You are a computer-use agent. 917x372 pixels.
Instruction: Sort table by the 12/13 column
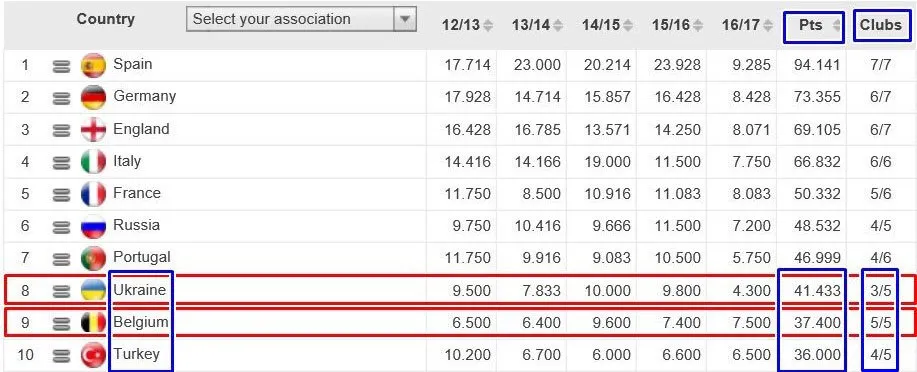tap(467, 25)
